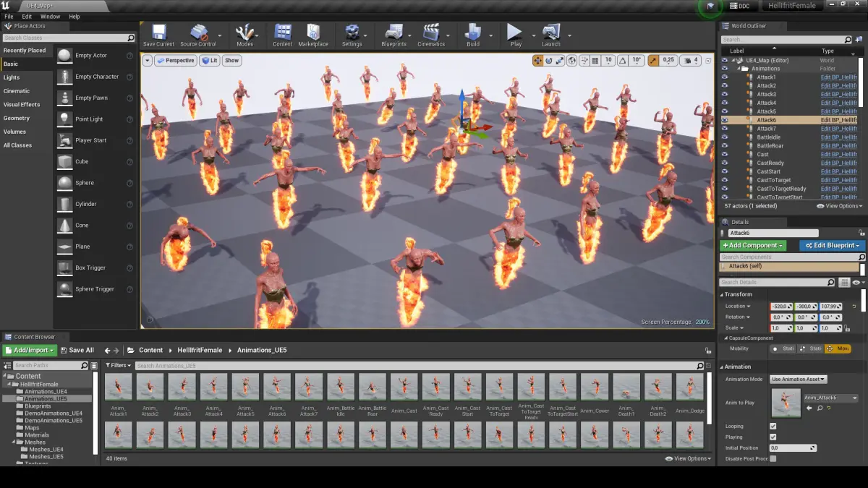Toggle visibility eye for Attack1
The image size is (868, 488).
[x=725, y=77]
